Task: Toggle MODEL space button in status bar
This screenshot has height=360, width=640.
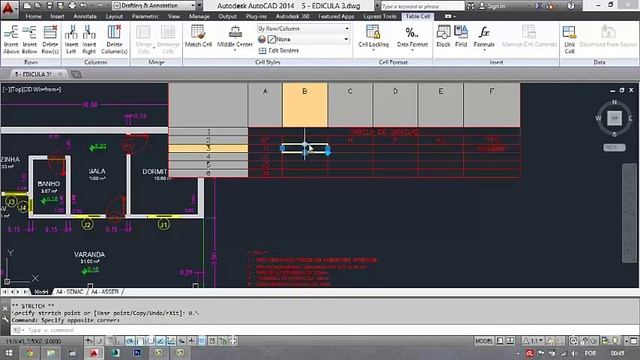Action: pyautogui.click(x=484, y=341)
